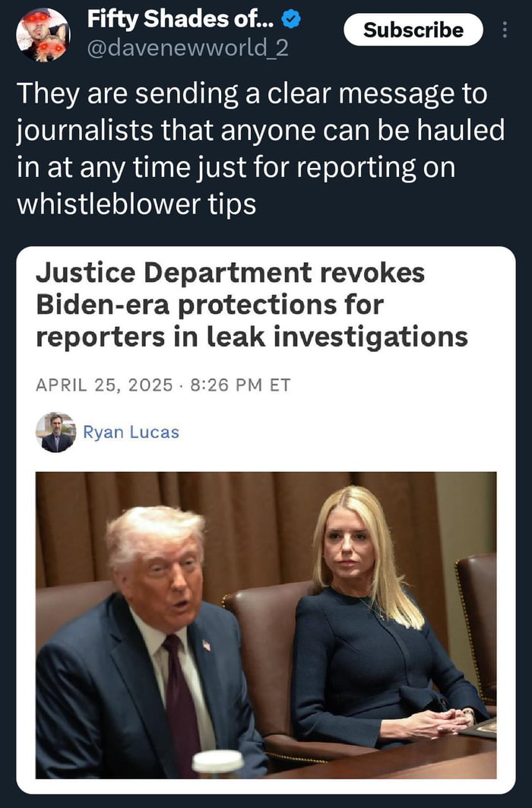Toggle Subscribe for this account
The image size is (532, 808).
pos(413,30)
